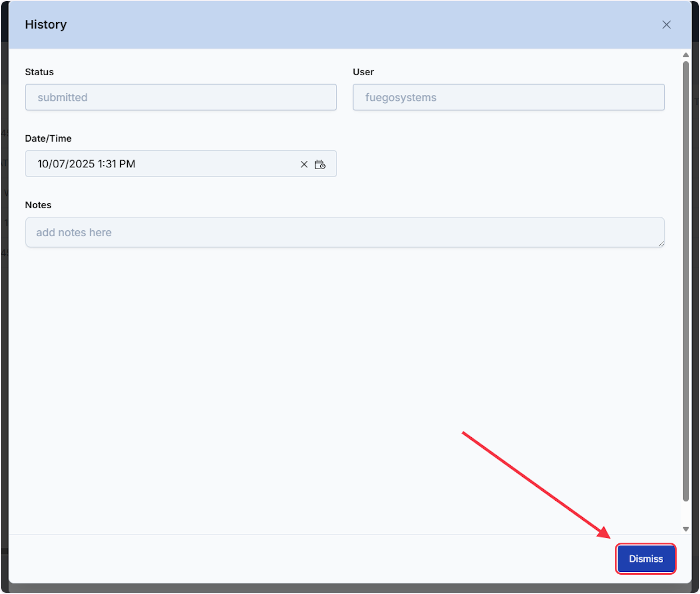The height and width of the screenshot is (594, 700).
Task: Click the Dismiss button
Action: tap(646, 558)
